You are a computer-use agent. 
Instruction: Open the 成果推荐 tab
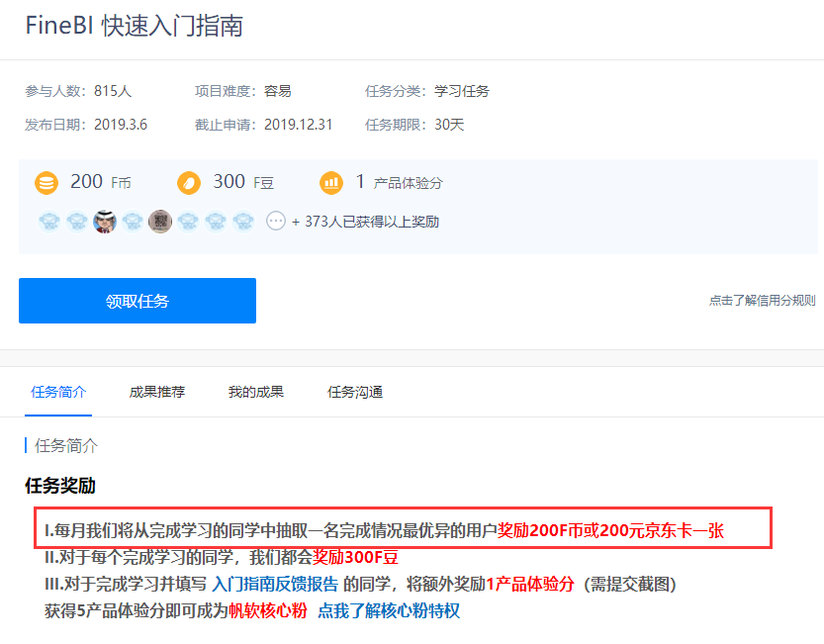[x=157, y=392]
